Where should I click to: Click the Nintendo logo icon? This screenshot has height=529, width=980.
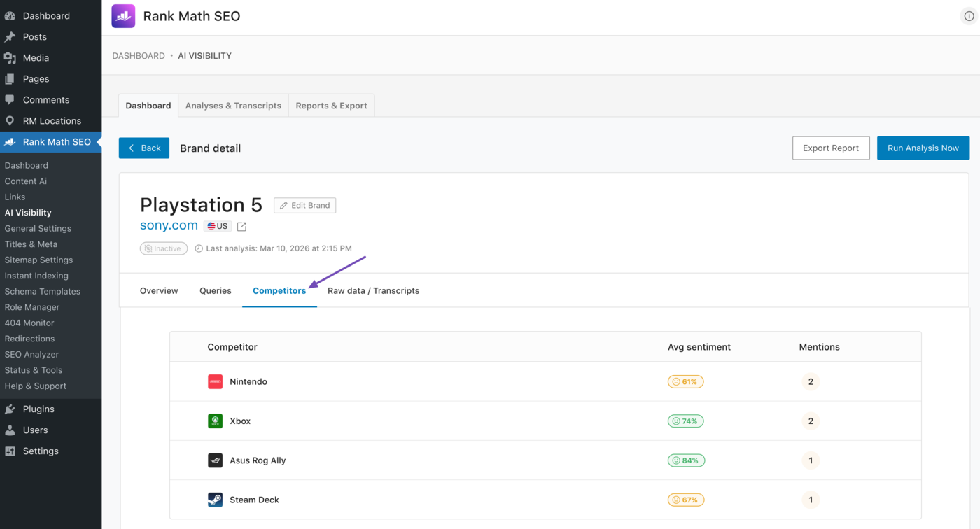click(x=216, y=381)
